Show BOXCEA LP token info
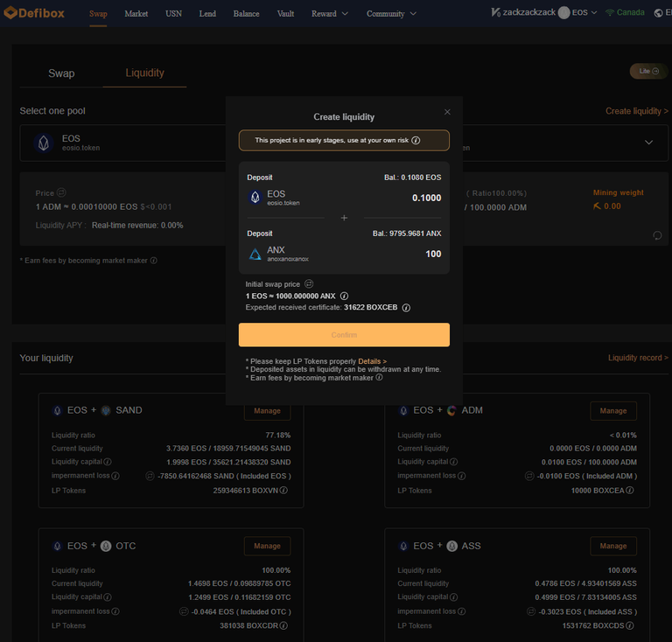The image size is (672, 642). [x=629, y=491]
